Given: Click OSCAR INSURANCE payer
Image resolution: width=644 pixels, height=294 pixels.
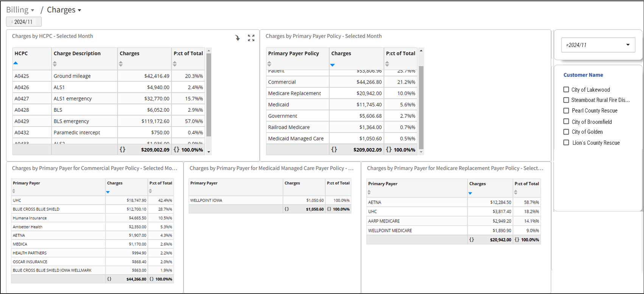Looking at the screenshot, I should click(x=58, y=261).
